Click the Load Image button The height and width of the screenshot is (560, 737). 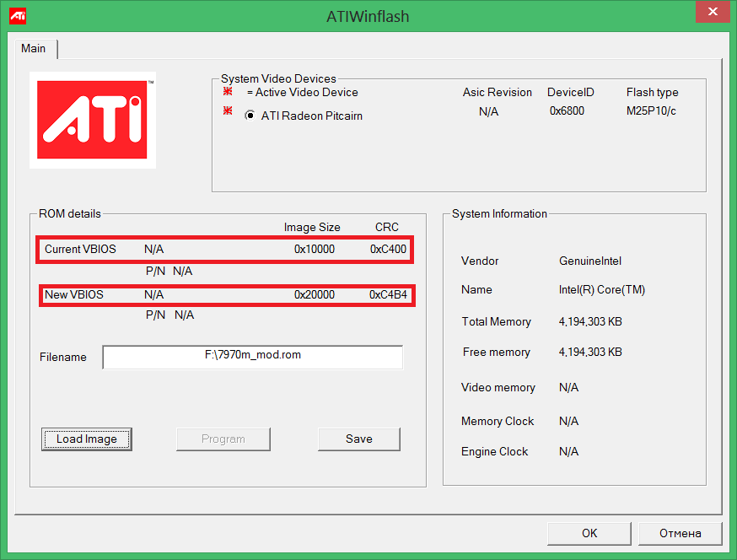coord(87,439)
